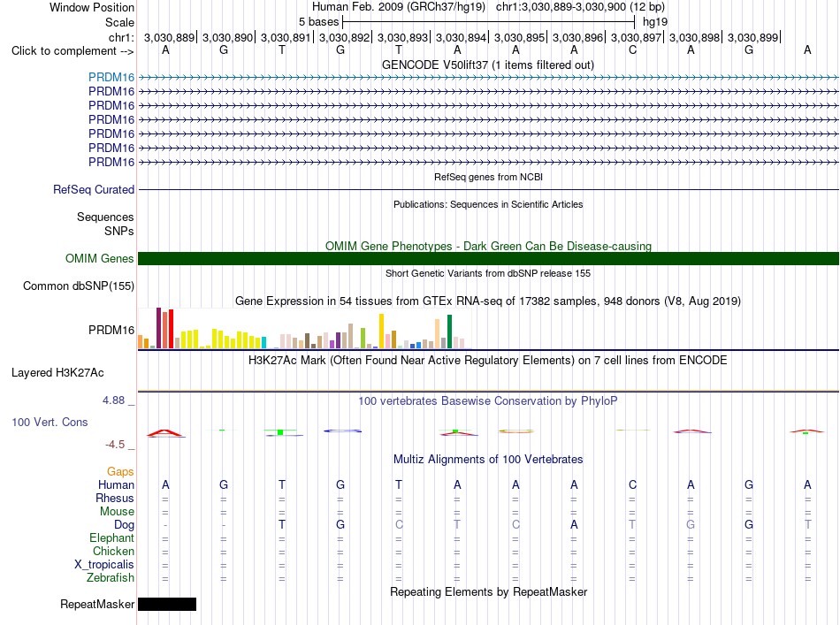Click the Rhesus species label
Viewport: 840px width, 625px height.
tap(115, 498)
